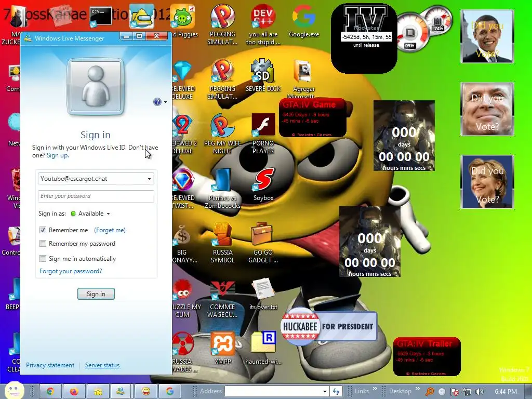This screenshot has width=532, height=399.
Task: Open the Google.exe desktop icon
Action: [303, 21]
